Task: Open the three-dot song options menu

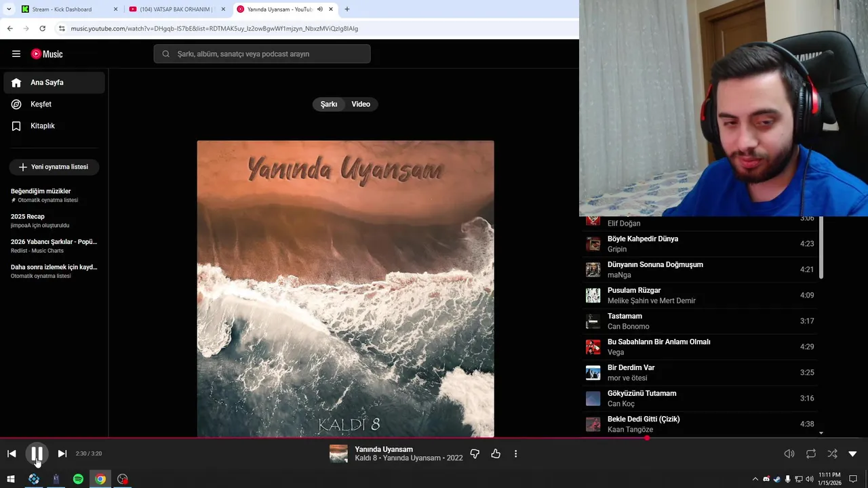Action: (x=515, y=453)
